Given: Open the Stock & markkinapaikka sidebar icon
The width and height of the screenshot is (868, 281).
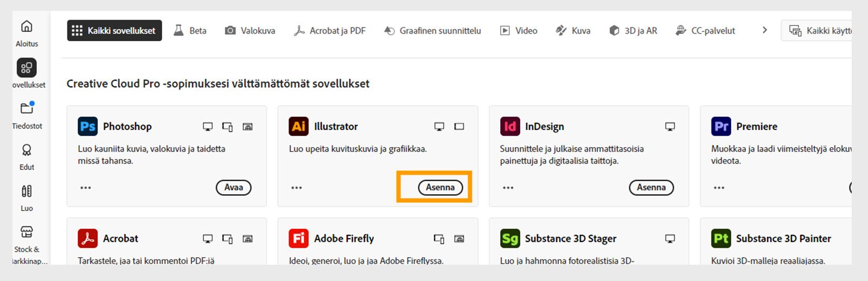Looking at the screenshot, I should [x=27, y=232].
